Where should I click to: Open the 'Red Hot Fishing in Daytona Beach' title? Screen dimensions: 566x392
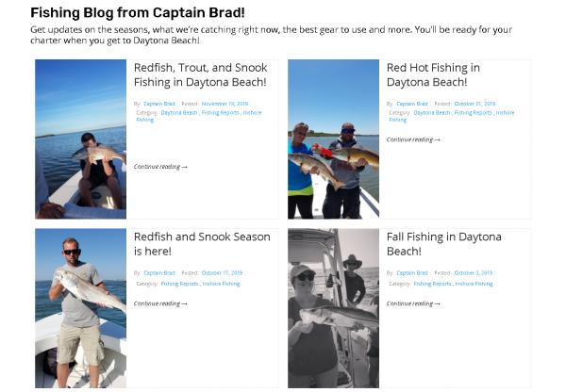[433, 74]
